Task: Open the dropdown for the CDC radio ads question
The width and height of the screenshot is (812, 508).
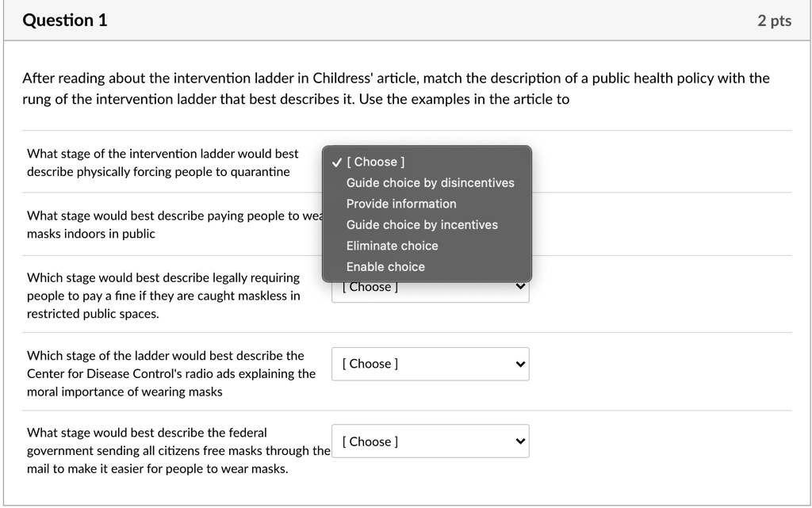Action: click(x=430, y=364)
